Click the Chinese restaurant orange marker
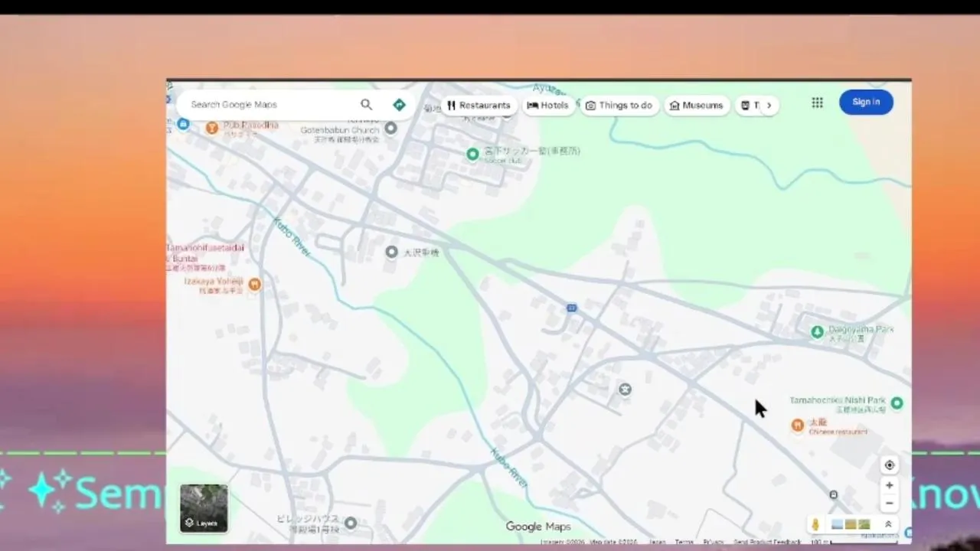 [798, 425]
